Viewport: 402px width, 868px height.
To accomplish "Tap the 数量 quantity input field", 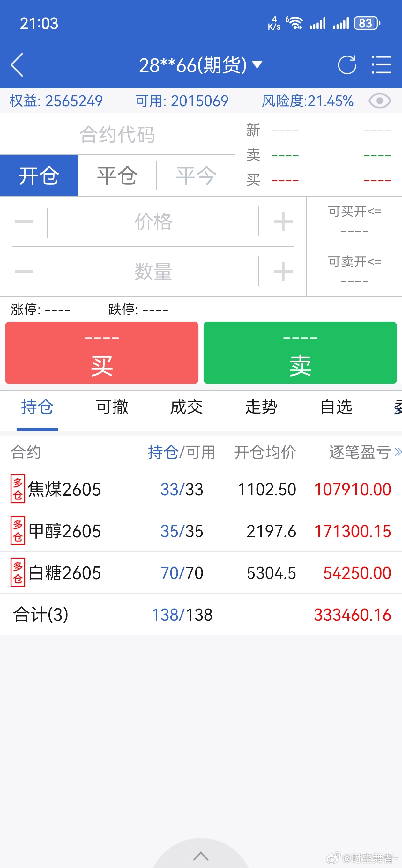I will coord(153,271).
